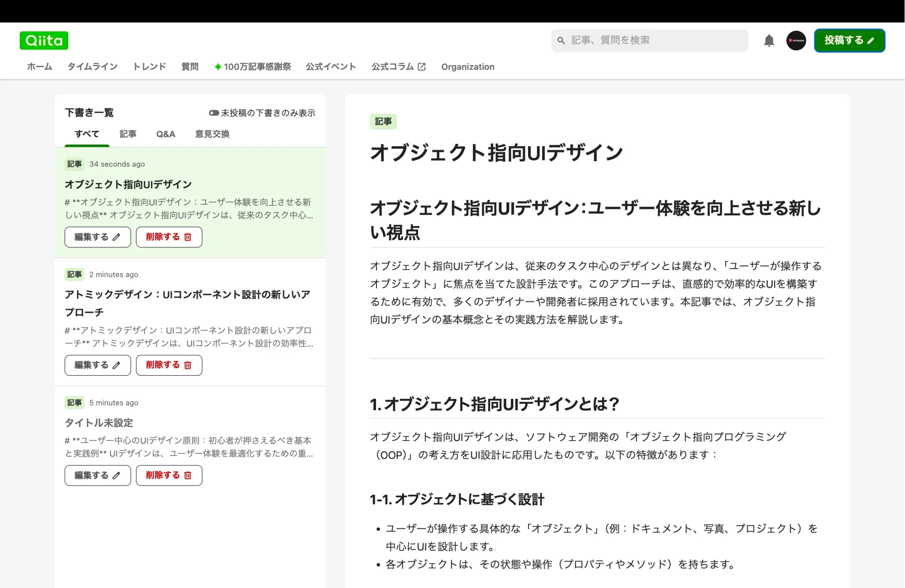Click the 100万記事感謝祭 link

pyautogui.click(x=252, y=66)
